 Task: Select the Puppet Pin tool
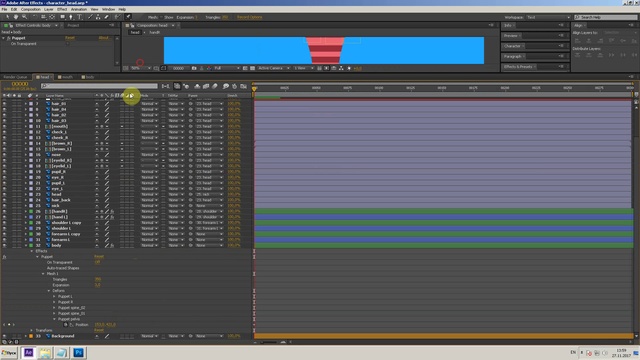(128, 17)
